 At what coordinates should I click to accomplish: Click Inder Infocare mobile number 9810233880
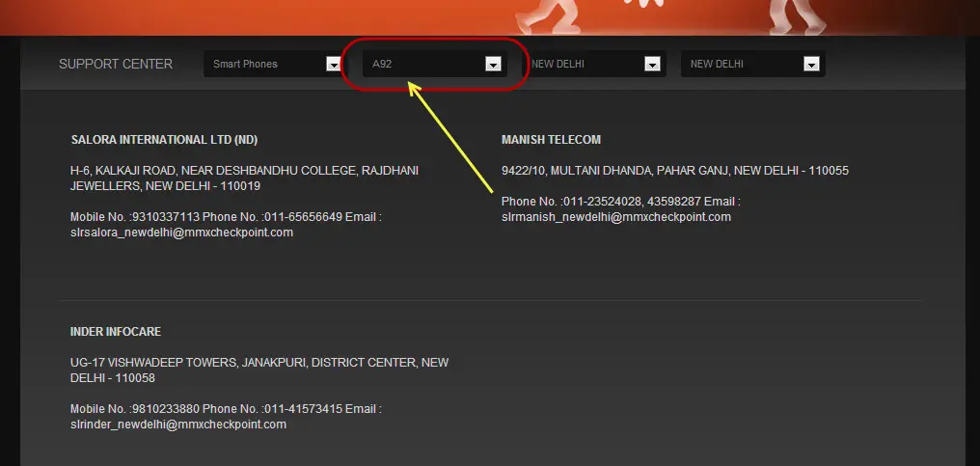pyautogui.click(x=166, y=409)
